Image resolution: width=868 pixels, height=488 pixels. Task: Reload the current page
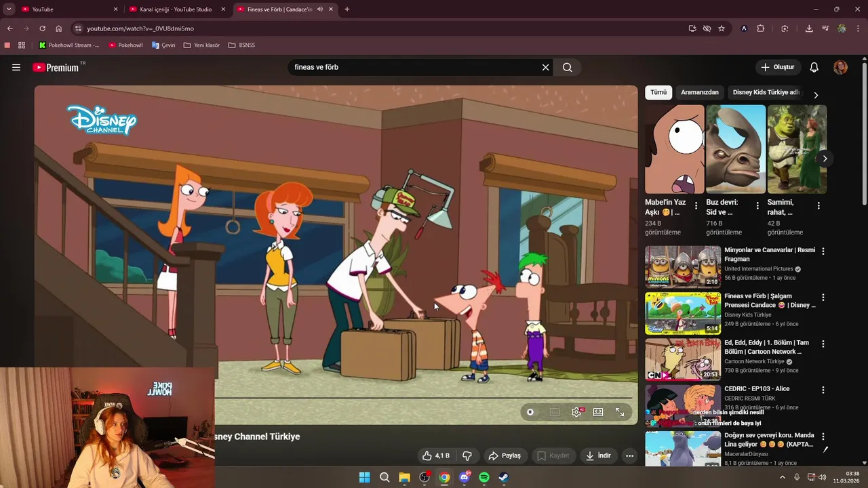[42, 28]
